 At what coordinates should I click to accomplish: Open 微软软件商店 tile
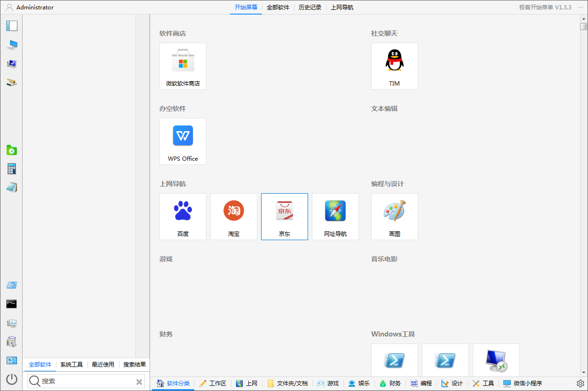click(183, 66)
